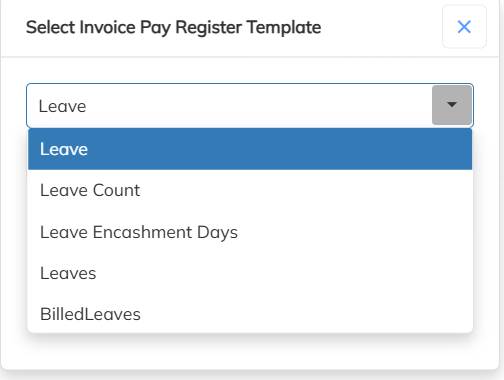The height and width of the screenshot is (380, 504).
Task: Click the dialog title Select Invoice Pay Register Template
Action: (173, 27)
